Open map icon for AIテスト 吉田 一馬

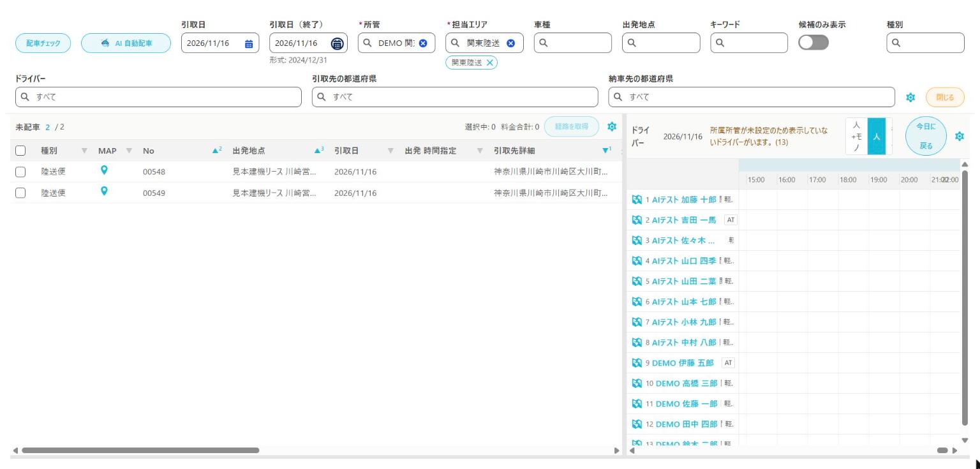pos(635,220)
